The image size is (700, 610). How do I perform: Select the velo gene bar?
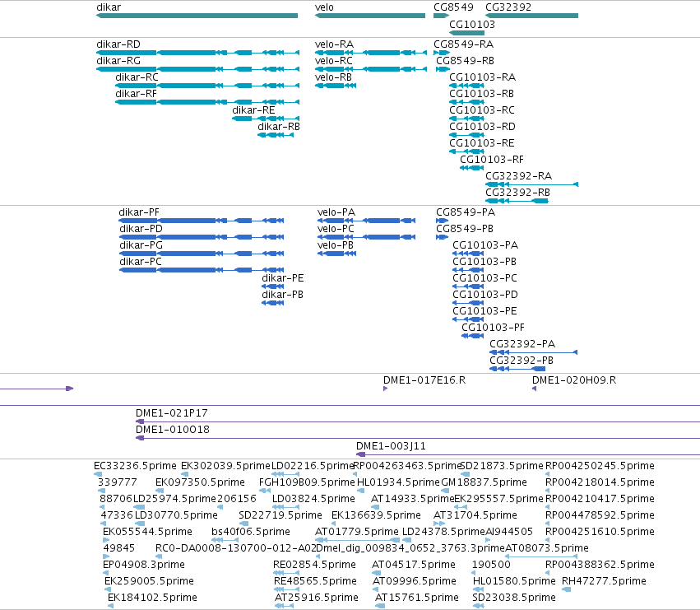(370, 16)
